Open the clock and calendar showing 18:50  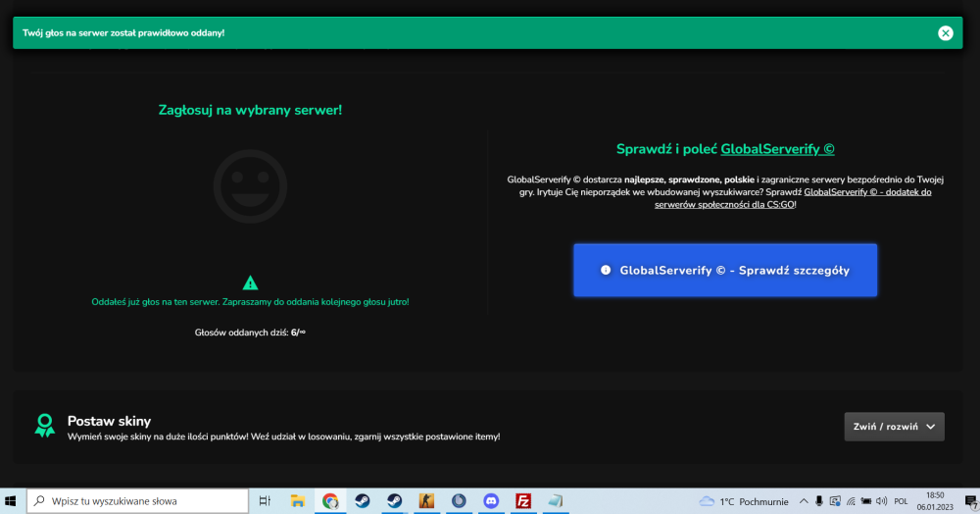(935, 501)
